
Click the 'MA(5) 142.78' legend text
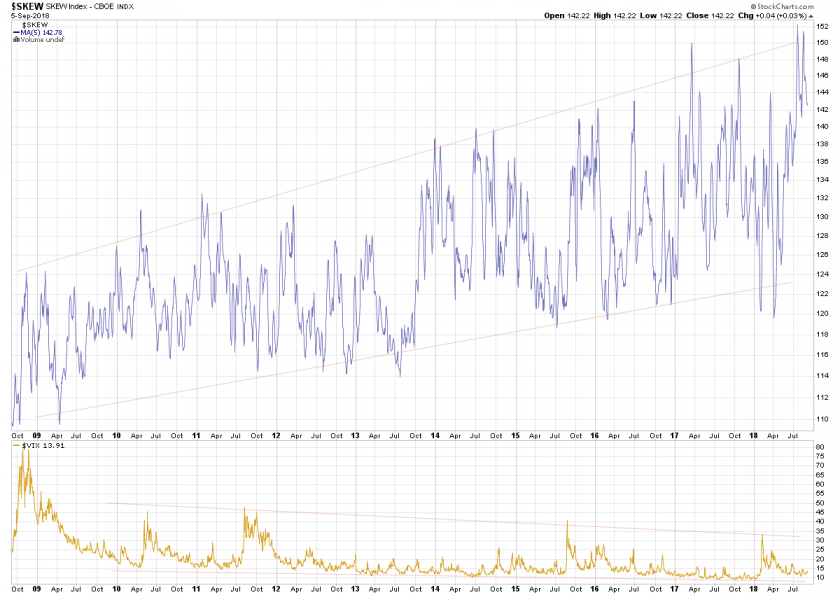(x=41, y=33)
